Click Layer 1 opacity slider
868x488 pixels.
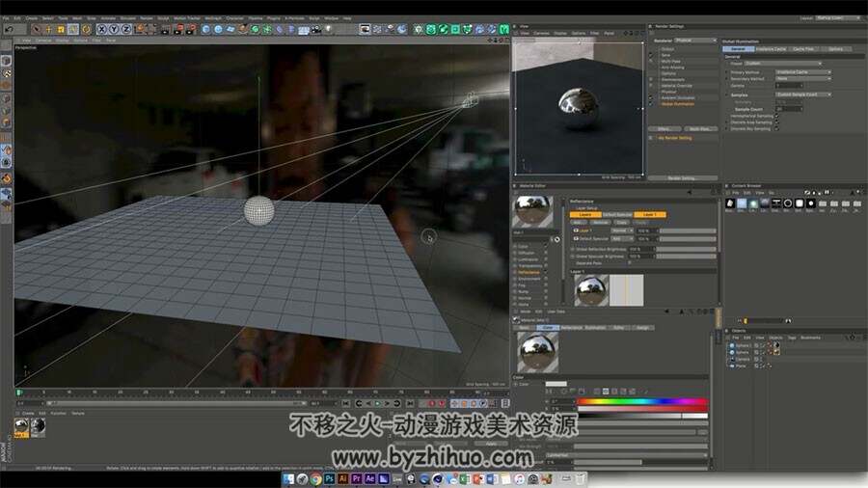[x=688, y=230]
